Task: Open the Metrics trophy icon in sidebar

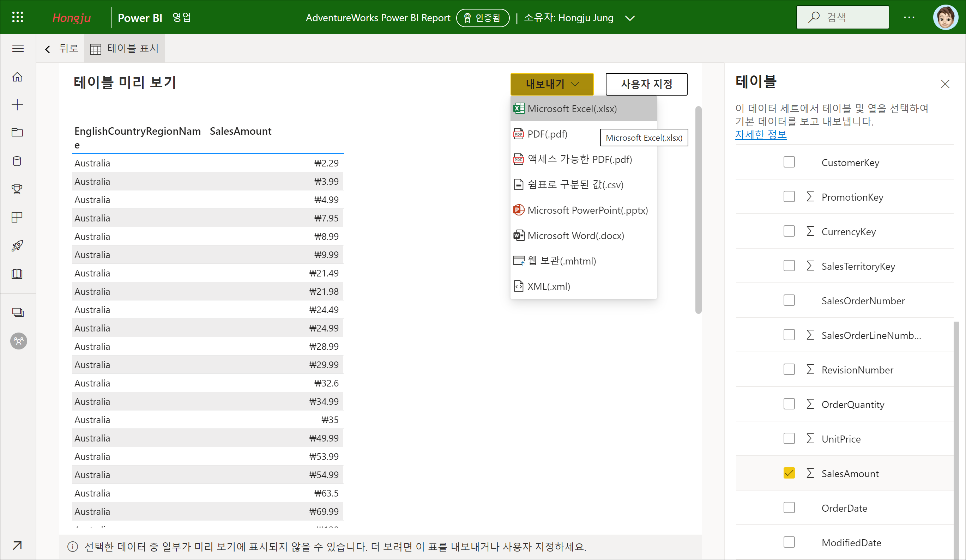Action: [17, 189]
